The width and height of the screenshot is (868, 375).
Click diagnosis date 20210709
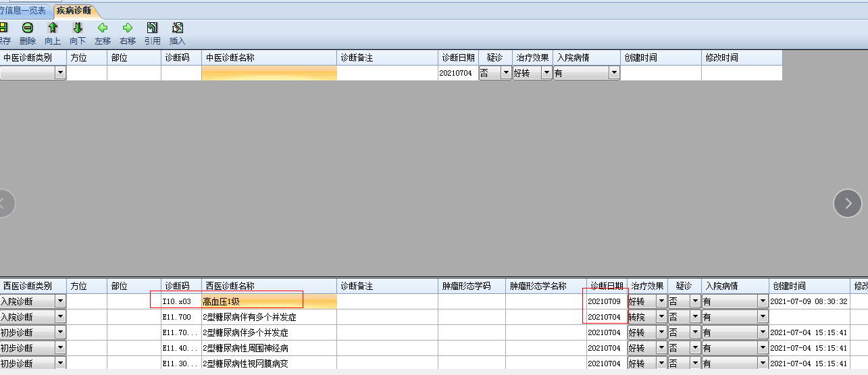coord(605,301)
